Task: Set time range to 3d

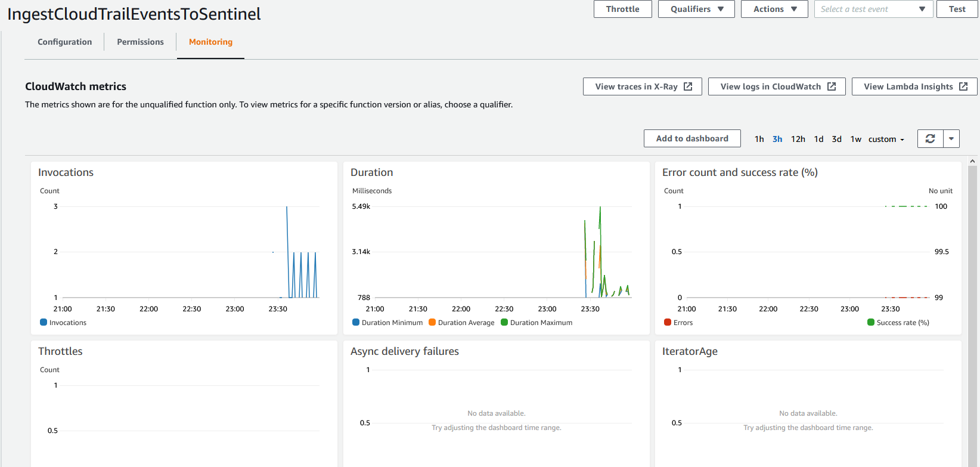Action: pyautogui.click(x=836, y=139)
